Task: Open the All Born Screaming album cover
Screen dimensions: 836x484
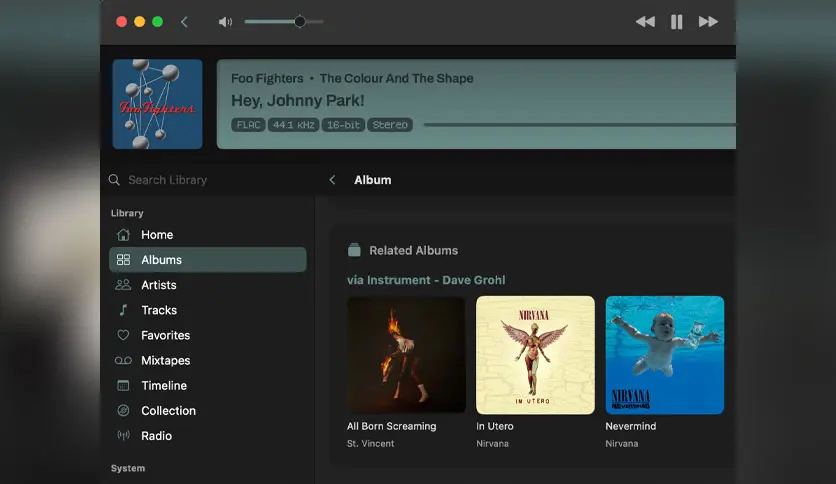Action: [x=406, y=355]
